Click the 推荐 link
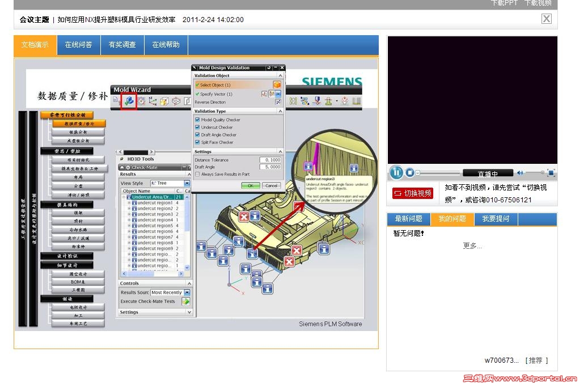This screenshot has width=588, height=386. (536, 360)
